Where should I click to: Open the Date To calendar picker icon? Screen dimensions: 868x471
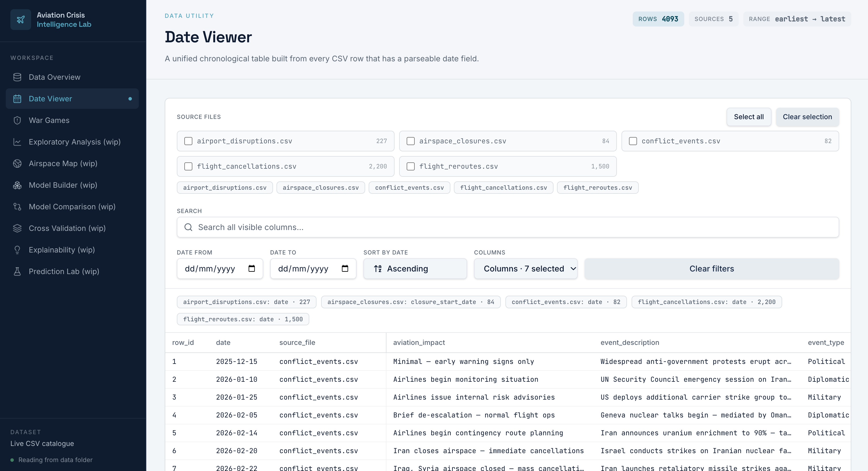[x=345, y=269]
